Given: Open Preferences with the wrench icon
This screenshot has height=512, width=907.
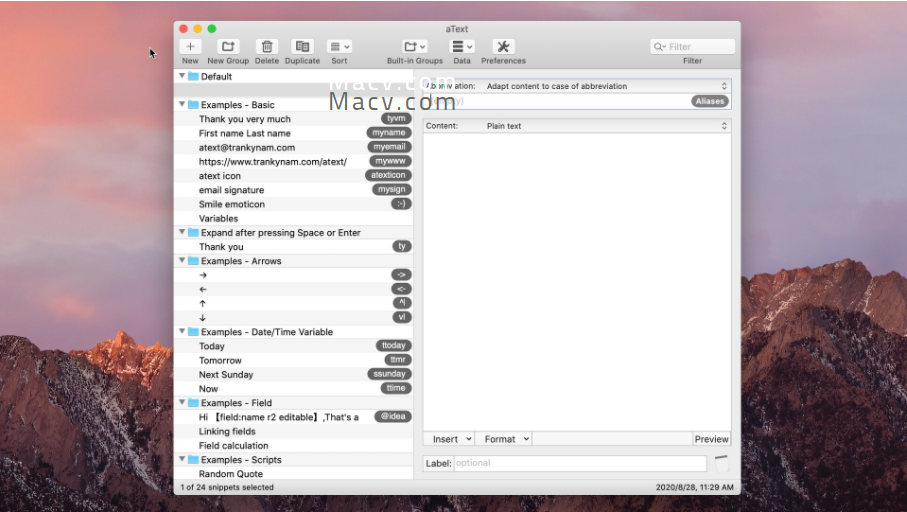Looking at the screenshot, I should (x=503, y=46).
